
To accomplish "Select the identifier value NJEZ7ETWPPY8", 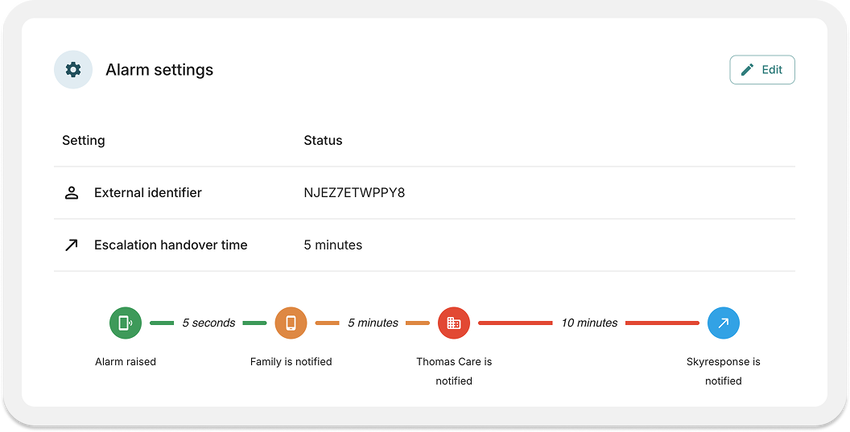I will (354, 193).
